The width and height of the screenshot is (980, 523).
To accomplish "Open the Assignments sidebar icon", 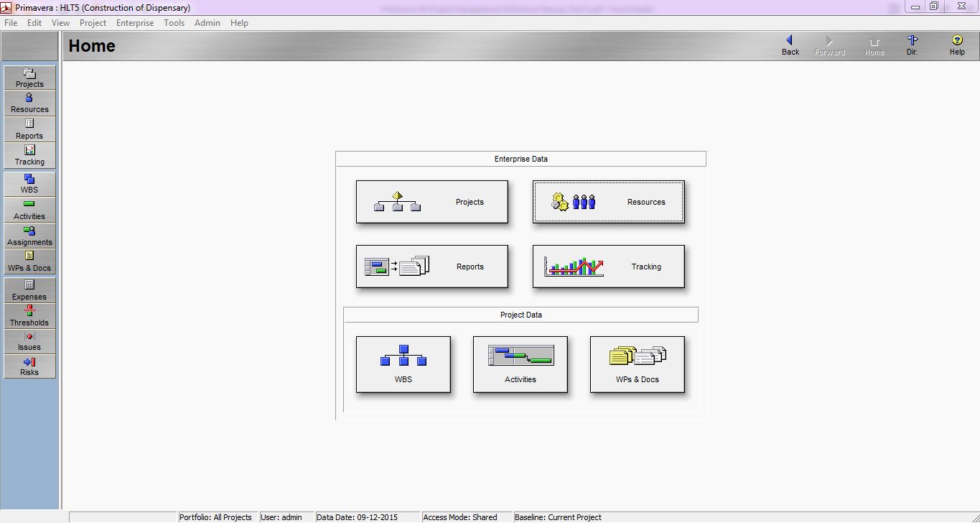I will click(x=29, y=236).
